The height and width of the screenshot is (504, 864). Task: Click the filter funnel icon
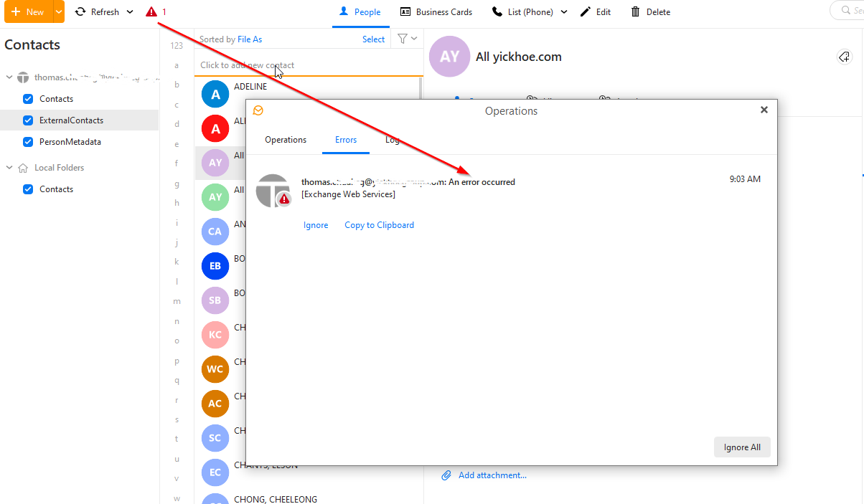pyautogui.click(x=403, y=39)
